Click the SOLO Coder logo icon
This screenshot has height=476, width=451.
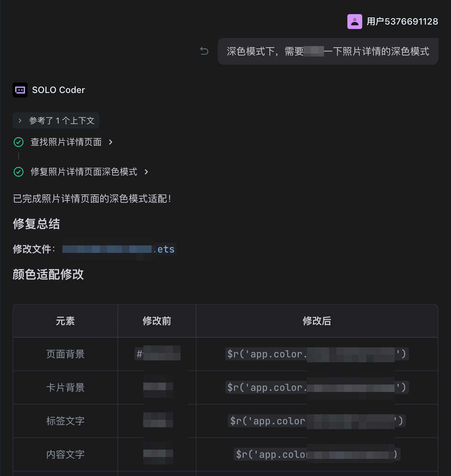[20, 90]
